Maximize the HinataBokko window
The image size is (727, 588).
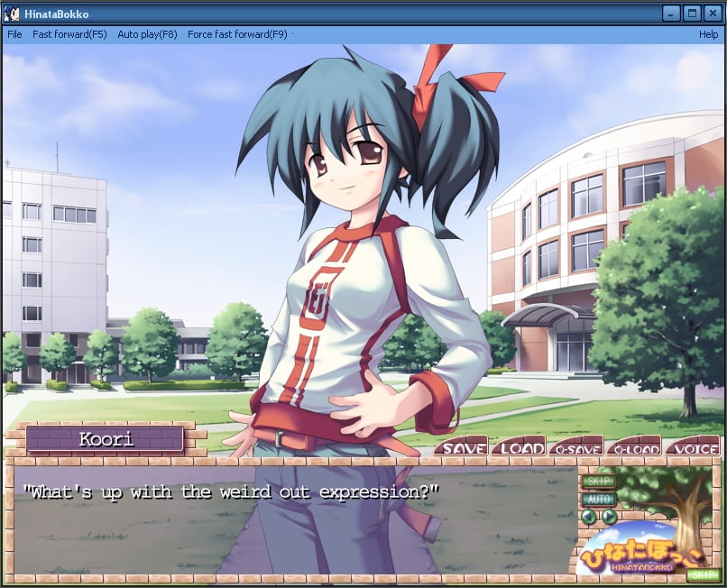(692, 14)
